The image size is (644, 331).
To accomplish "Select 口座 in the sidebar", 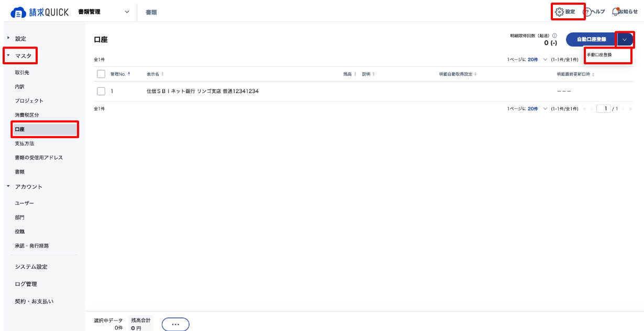I will point(45,129).
